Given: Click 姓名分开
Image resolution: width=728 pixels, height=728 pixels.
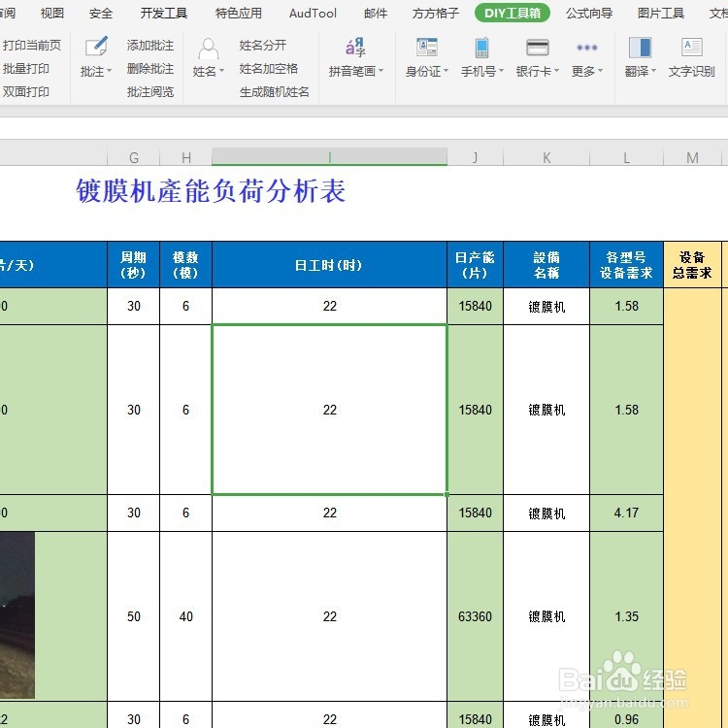Looking at the screenshot, I should pos(263,45).
